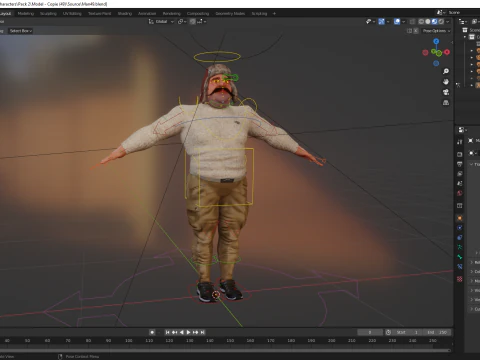Image resolution: width=480 pixels, height=360 pixels.
Task: Play the animation in reverse
Action: pos(181,332)
